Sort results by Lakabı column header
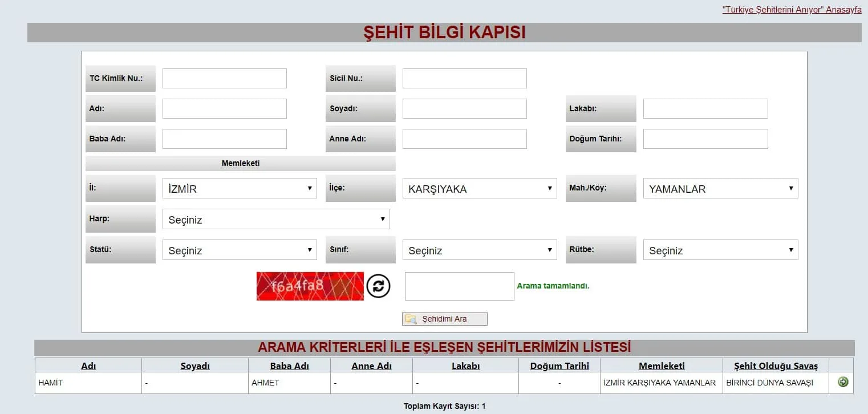Screen dimensions: 868x414 point(465,366)
